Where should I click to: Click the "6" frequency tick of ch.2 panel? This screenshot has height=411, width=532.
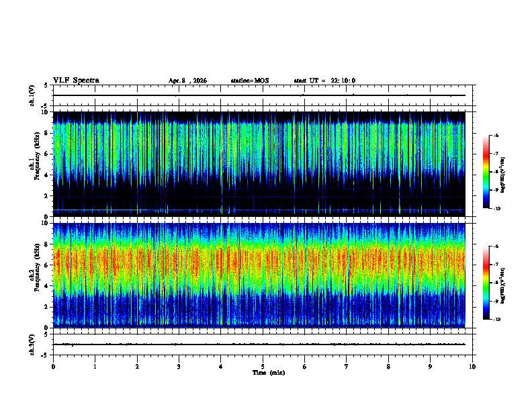point(48,265)
